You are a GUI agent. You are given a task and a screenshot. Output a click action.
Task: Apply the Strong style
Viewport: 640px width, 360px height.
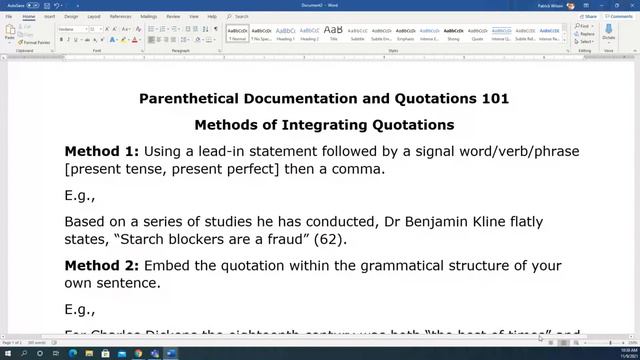pyautogui.click(x=453, y=33)
